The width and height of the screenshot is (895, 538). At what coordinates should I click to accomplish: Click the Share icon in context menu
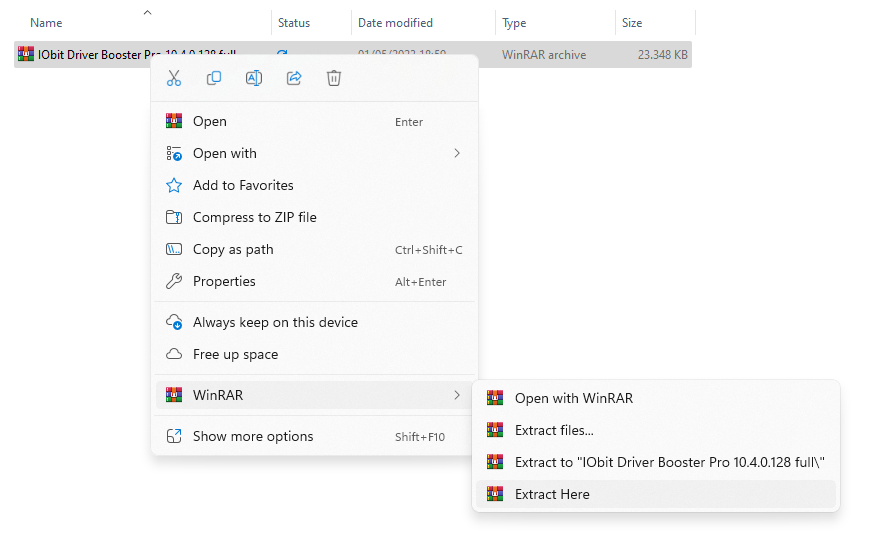(x=294, y=78)
